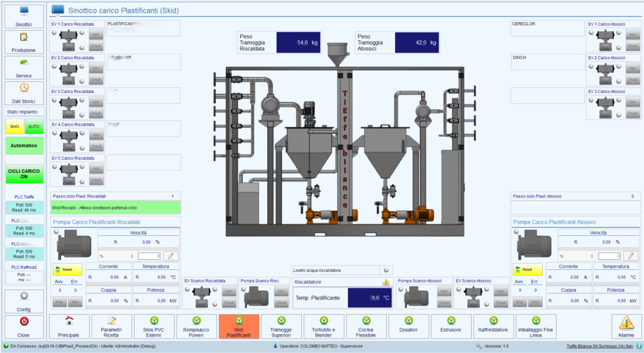The image size is (644, 353).
Task: Click the Riscaldatore warning triangle icon
Action: tap(386, 282)
